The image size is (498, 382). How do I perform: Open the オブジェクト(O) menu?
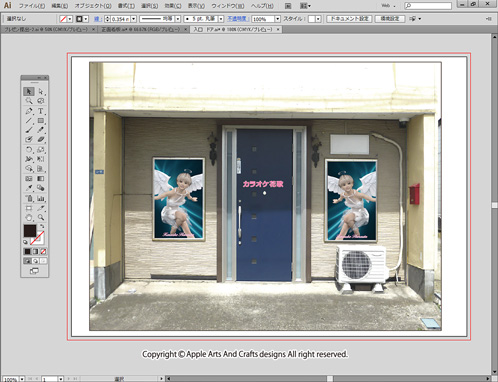[93, 6]
